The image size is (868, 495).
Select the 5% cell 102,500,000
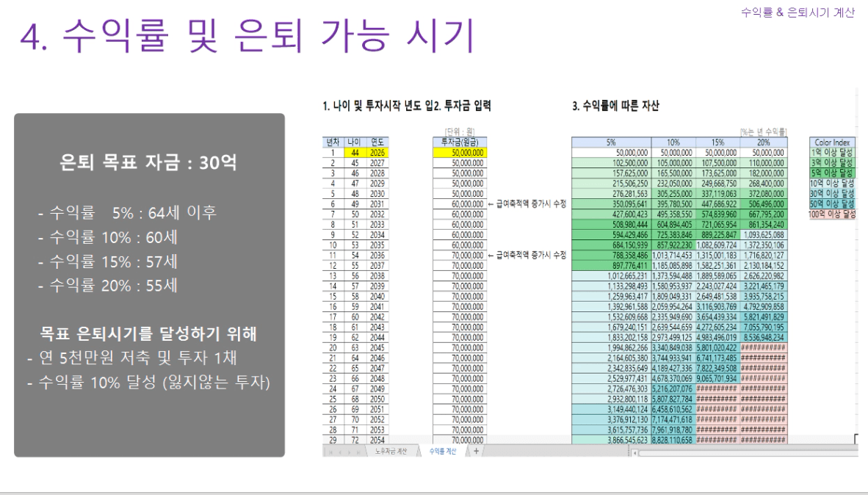611,163
